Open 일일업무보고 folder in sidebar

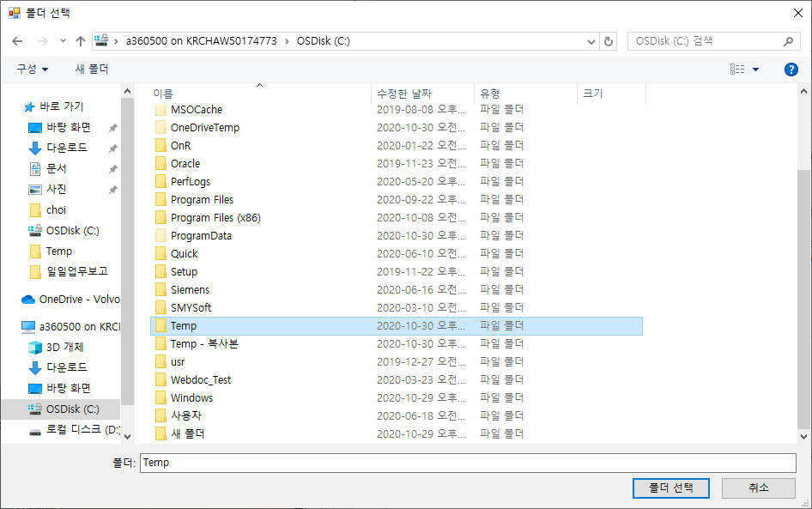coord(69,271)
